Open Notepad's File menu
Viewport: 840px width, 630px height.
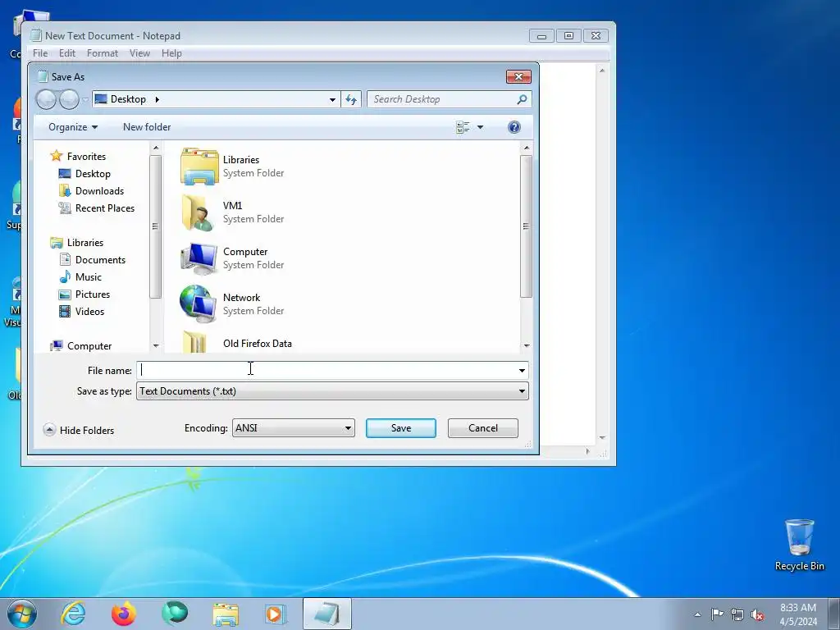click(x=40, y=53)
